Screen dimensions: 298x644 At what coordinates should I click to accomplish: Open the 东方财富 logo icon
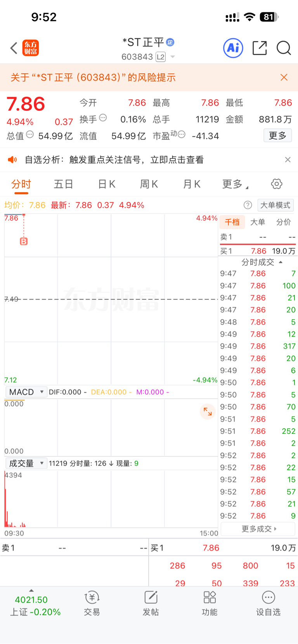[x=31, y=48]
